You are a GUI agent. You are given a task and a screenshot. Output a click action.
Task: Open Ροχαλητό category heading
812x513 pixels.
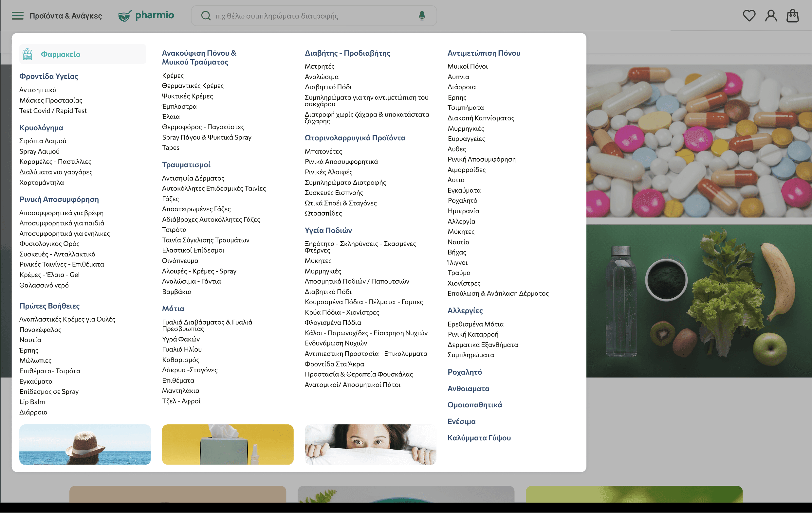(464, 372)
